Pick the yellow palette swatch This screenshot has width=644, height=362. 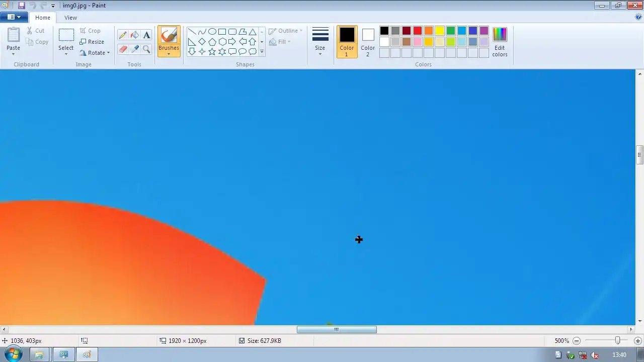point(440,31)
